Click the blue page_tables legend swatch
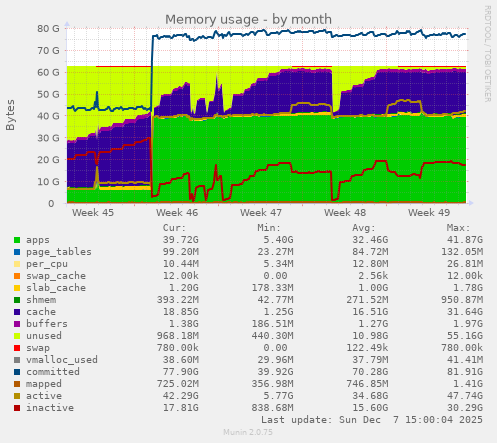Image resolution: width=497 pixels, height=443 pixels. coord(17,252)
